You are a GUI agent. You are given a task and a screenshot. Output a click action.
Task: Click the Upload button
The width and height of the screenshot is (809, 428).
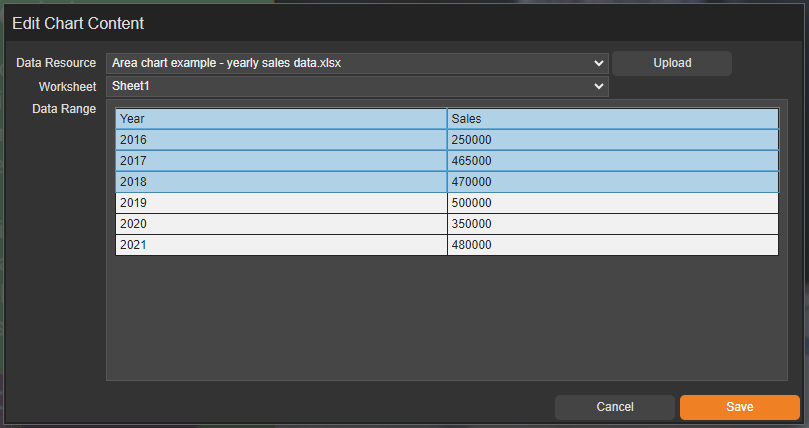[672, 63]
